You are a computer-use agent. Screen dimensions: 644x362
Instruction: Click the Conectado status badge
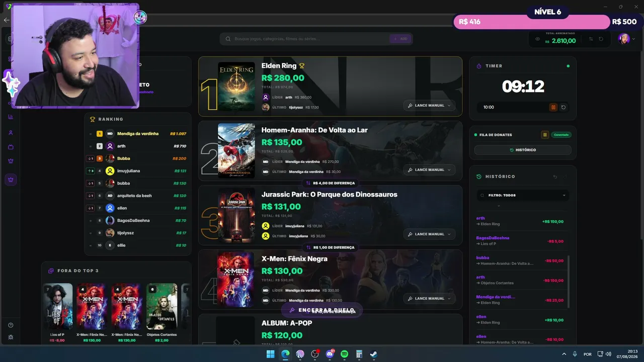(x=561, y=135)
